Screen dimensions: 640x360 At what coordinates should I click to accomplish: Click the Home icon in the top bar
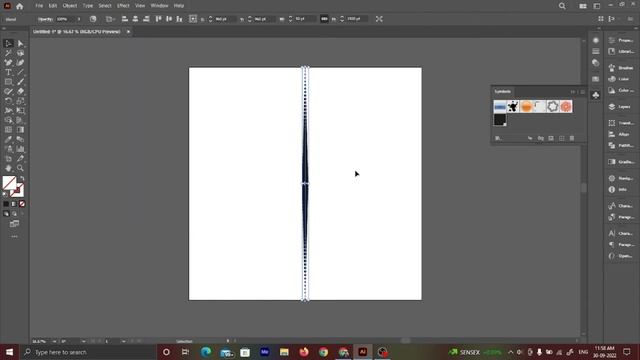[20, 6]
